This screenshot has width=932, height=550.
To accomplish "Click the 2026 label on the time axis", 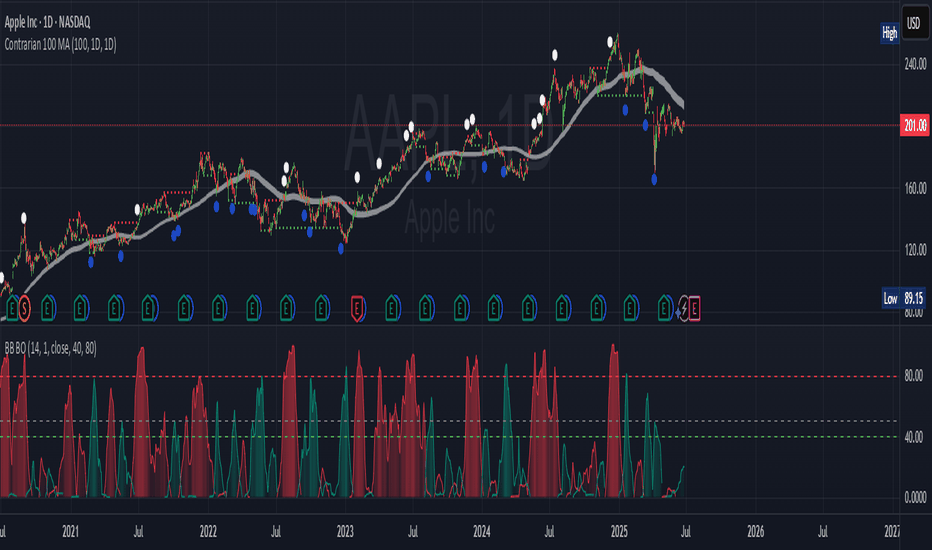I will pos(755,532).
